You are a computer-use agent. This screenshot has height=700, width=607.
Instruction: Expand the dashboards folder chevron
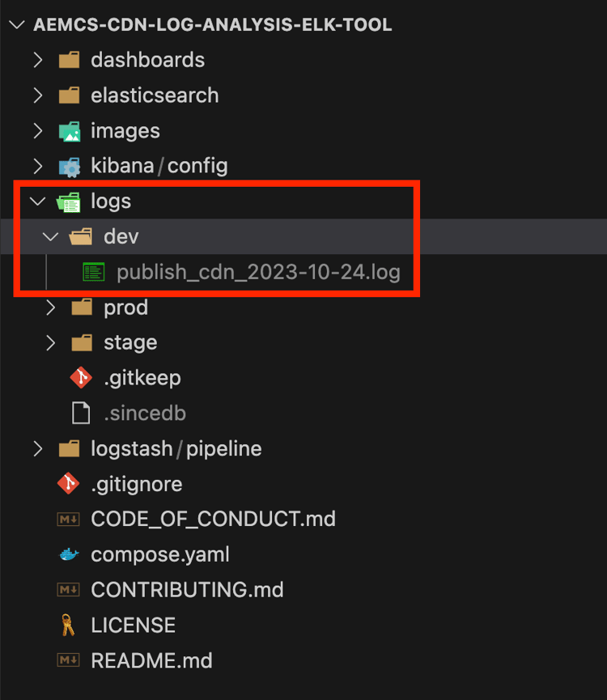click(x=38, y=60)
